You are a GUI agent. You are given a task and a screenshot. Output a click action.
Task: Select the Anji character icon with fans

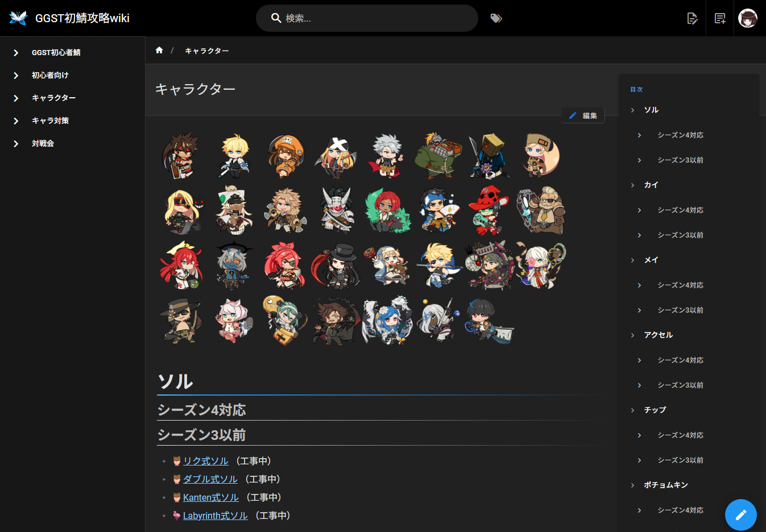[x=438, y=210]
